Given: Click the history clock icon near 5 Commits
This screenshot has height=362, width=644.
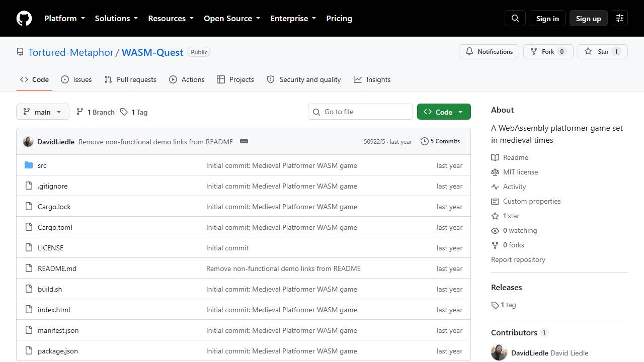Looking at the screenshot, I should click(x=424, y=141).
